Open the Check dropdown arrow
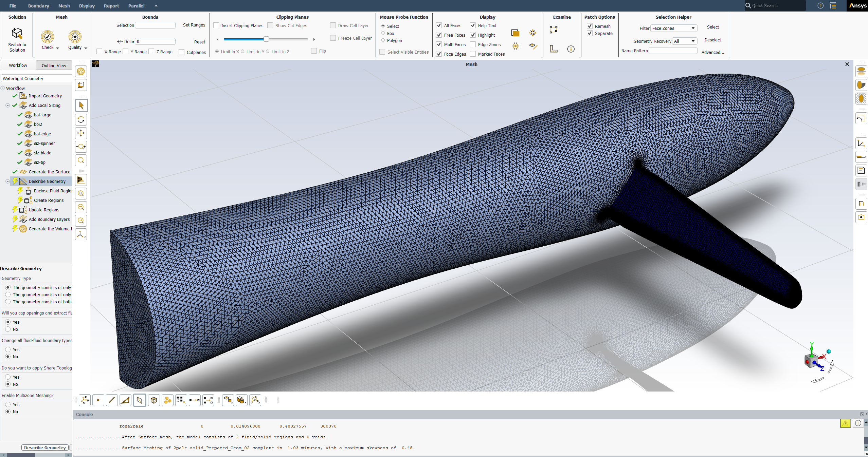 pyautogui.click(x=57, y=48)
